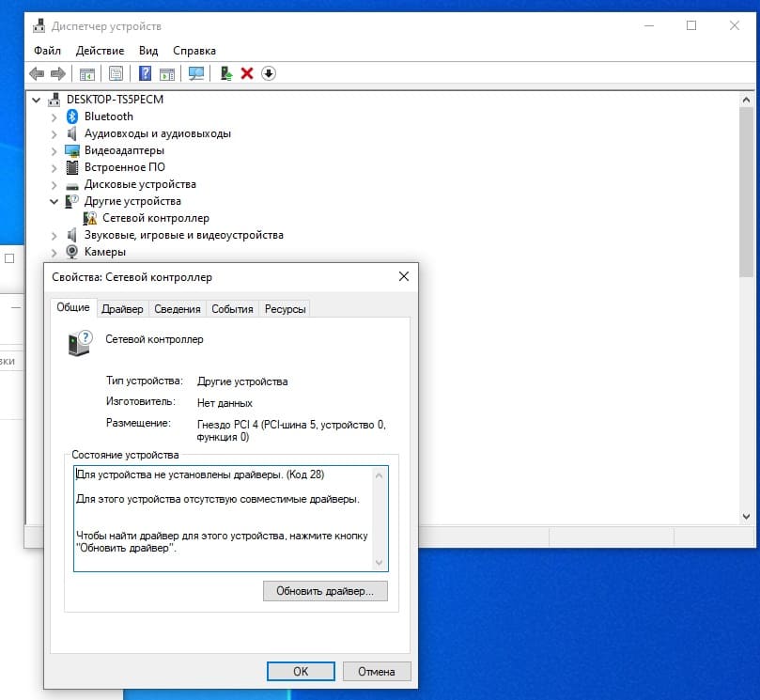
Task: Click the Сетевой контроллер warning icon in tree
Action: 89,219
